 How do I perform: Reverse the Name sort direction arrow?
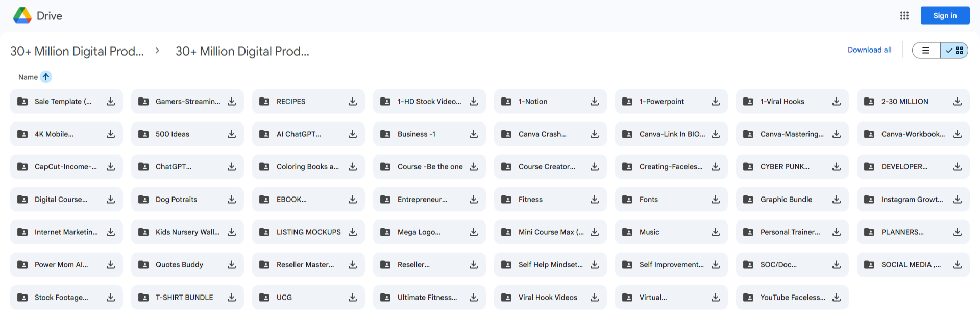pyautogui.click(x=46, y=77)
